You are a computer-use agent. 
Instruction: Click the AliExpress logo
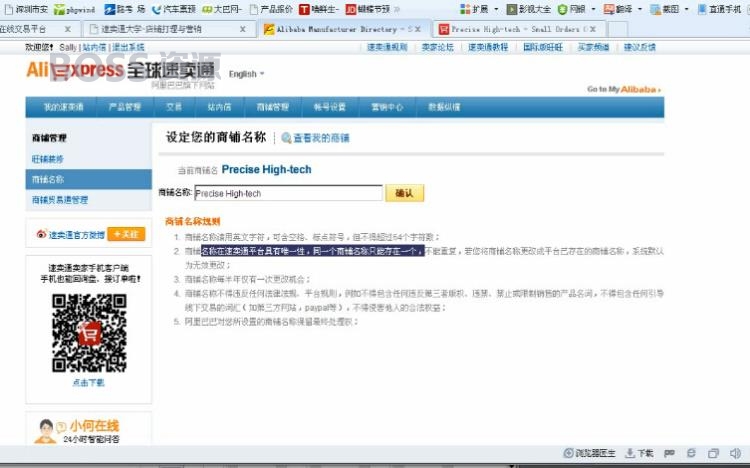[120, 70]
